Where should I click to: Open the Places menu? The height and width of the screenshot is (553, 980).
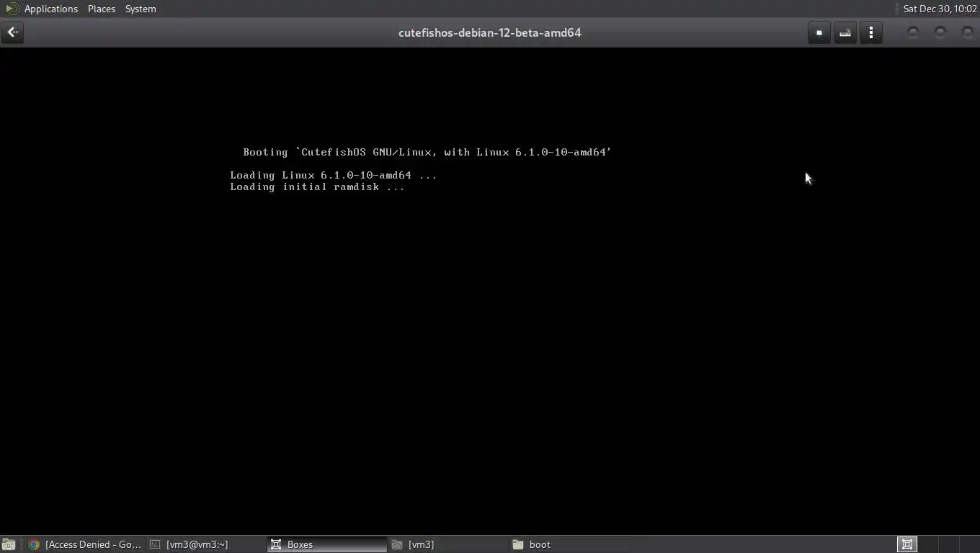102,9
